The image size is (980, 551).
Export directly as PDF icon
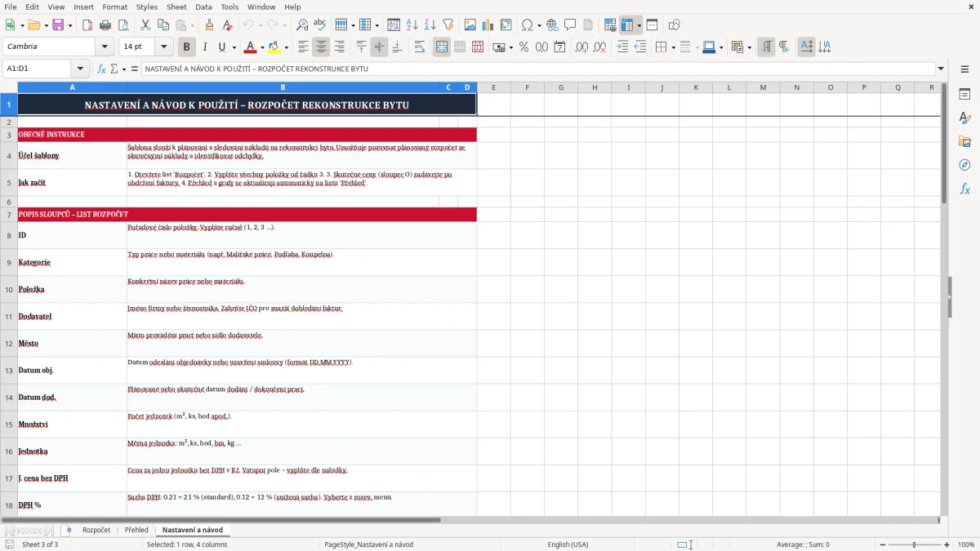coord(87,25)
